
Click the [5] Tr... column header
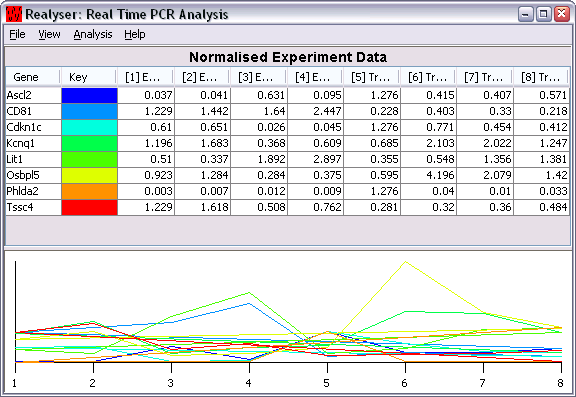372,77
